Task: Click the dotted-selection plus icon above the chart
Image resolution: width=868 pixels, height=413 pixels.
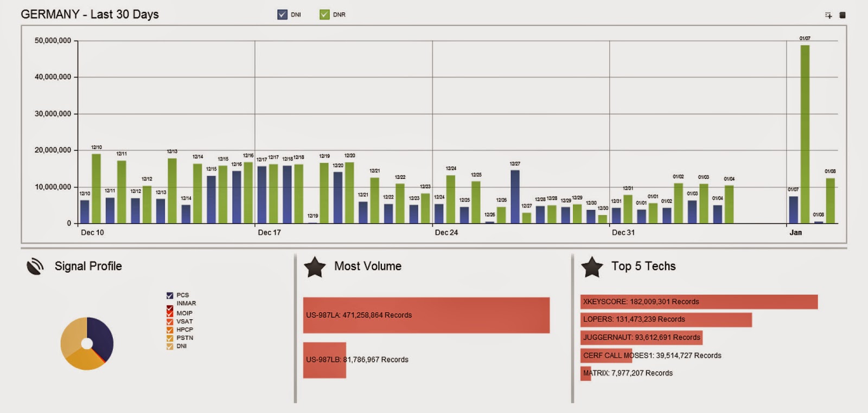Action: 828,15
